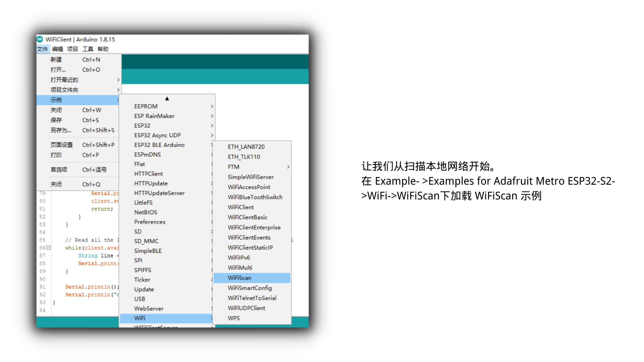The width and height of the screenshot is (644, 362).
Task: Load the ETH_TLK110 example
Action: pyautogui.click(x=252, y=157)
